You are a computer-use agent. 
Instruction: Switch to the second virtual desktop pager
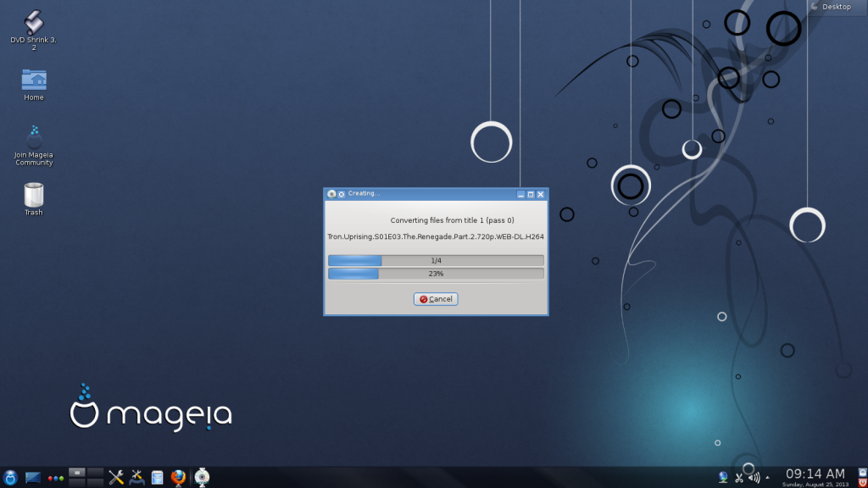point(95,473)
